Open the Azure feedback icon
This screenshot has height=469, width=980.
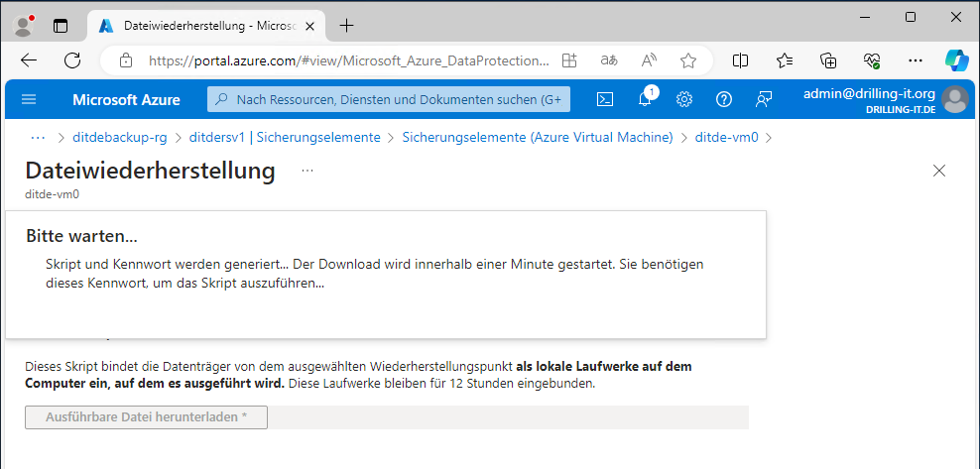pyautogui.click(x=764, y=99)
